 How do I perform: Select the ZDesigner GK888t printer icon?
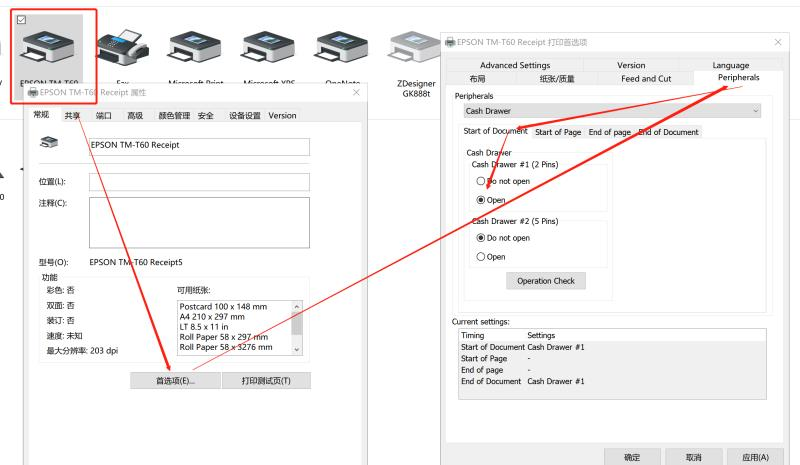tap(414, 47)
